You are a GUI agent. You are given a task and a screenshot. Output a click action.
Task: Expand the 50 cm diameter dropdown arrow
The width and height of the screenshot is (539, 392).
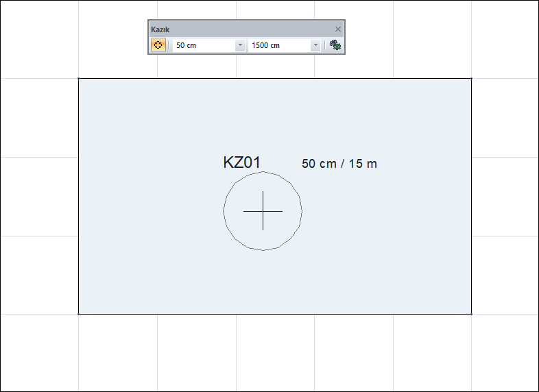pyautogui.click(x=240, y=45)
